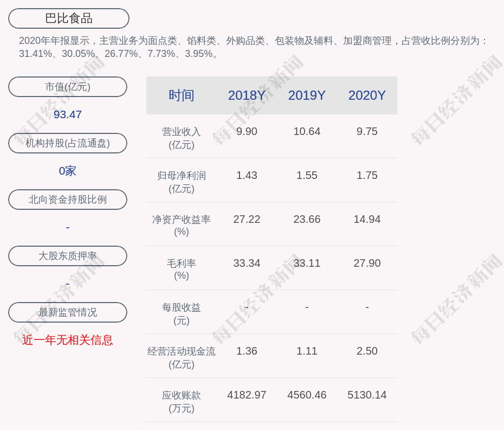Click the 大股东质押率 pill

tap(68, 256)
